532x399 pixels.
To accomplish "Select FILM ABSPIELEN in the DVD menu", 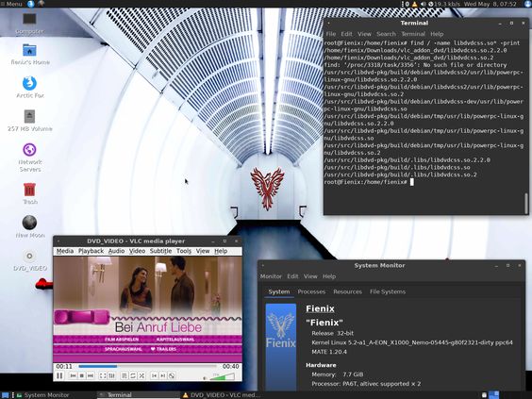I will (122, 340).
